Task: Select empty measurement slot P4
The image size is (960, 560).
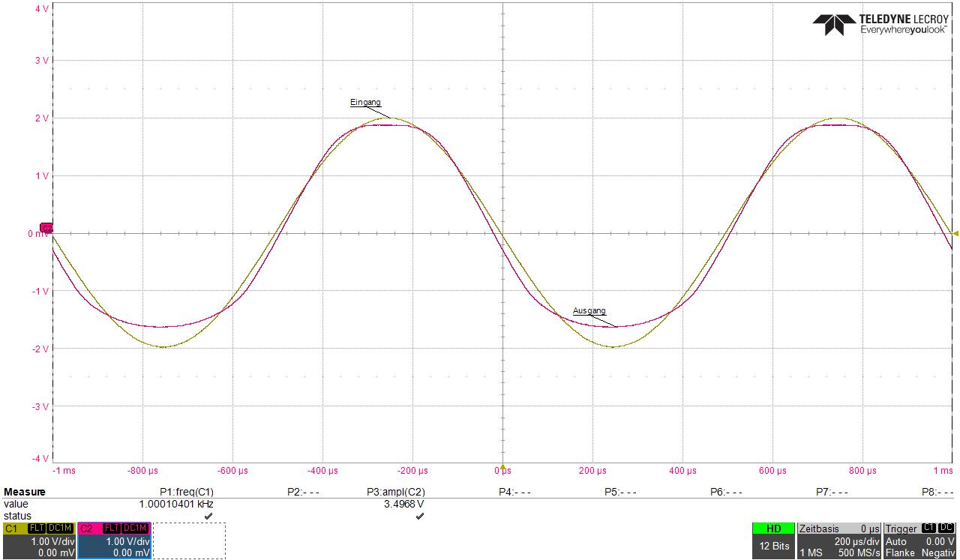Action: click(514, 492)
